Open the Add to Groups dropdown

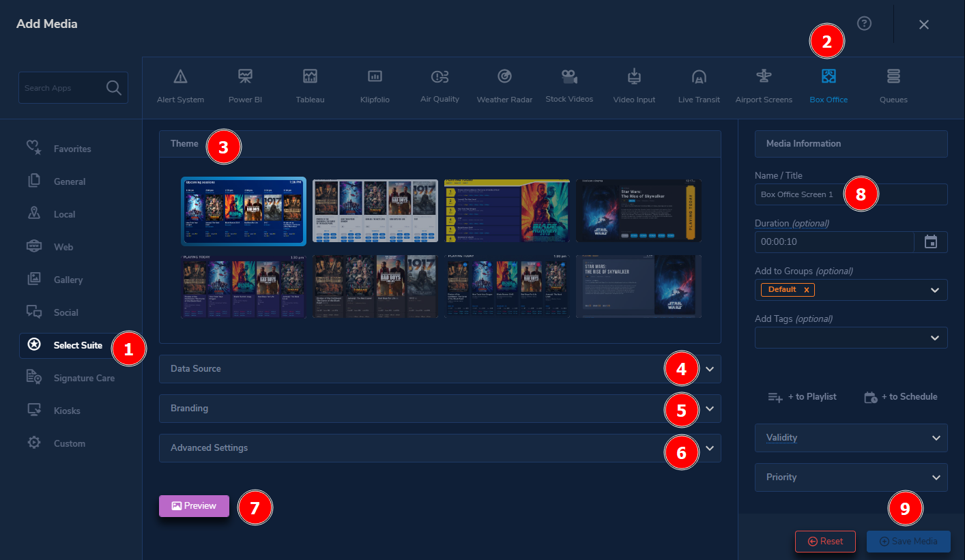click(x=851, y=290)
